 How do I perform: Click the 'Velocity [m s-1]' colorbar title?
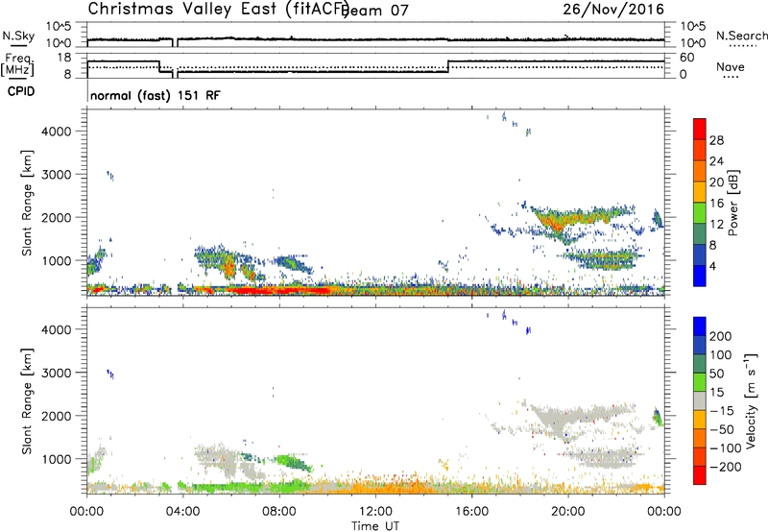pos(751,400)
